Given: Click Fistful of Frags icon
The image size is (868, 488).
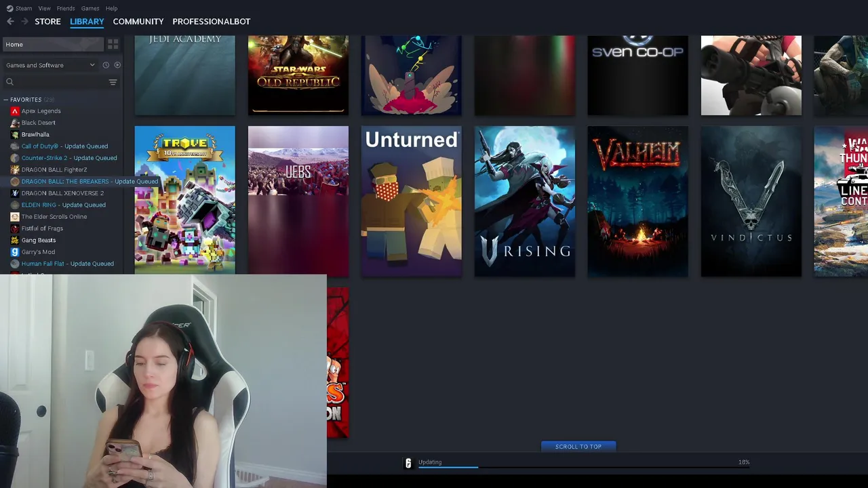Looking at the screenshot, I should tap(15, 228).
